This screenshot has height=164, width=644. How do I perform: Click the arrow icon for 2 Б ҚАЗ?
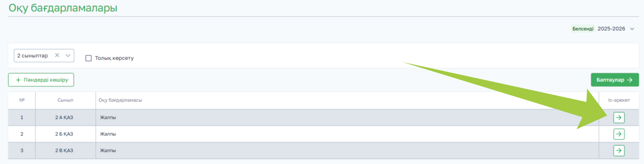619,134
